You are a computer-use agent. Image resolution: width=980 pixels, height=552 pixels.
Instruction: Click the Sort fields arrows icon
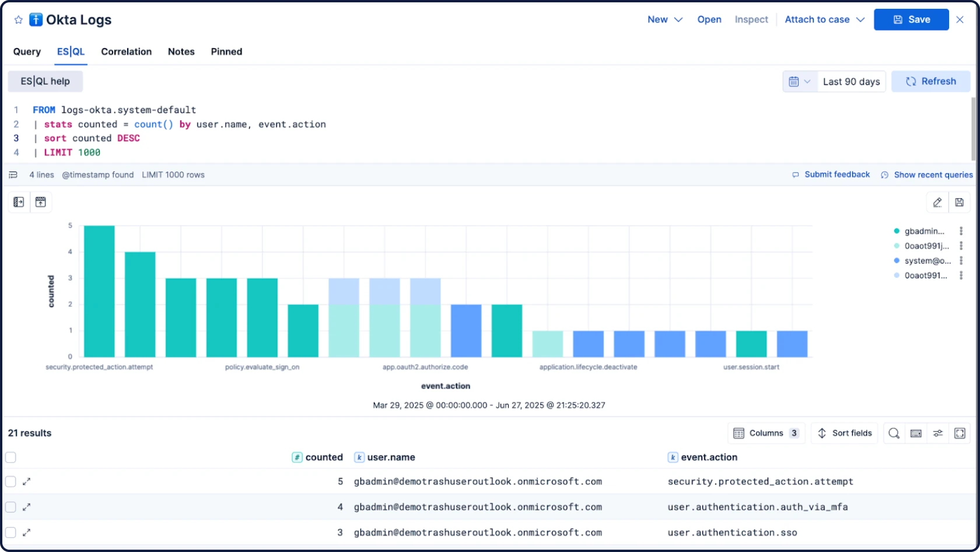click(x=822, y=433)
